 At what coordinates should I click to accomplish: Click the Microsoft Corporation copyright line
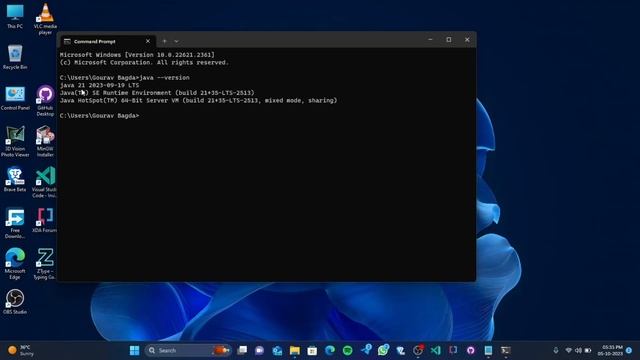(144, 62)
